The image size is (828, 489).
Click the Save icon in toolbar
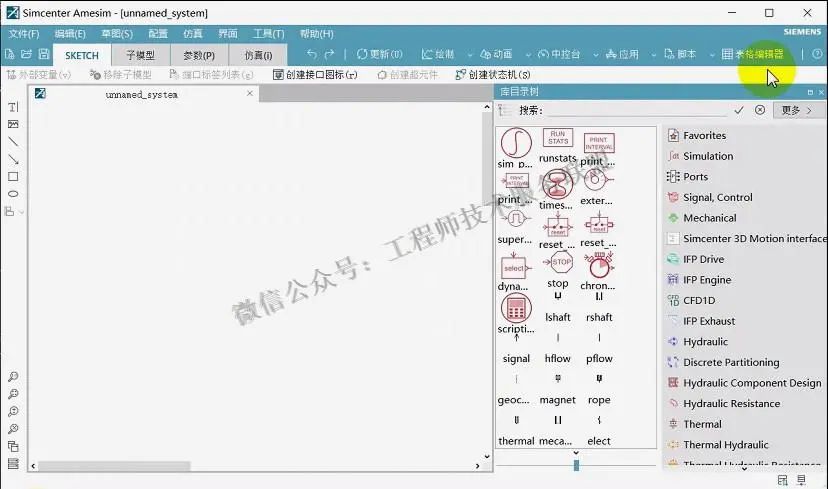[x=44, y=54]
